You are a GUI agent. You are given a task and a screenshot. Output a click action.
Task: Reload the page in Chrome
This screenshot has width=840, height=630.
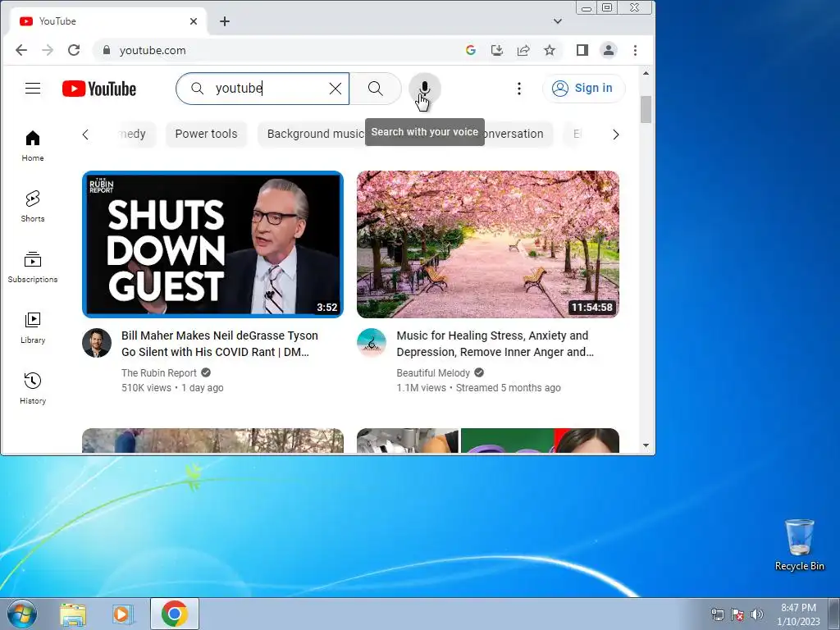point(74,50)
